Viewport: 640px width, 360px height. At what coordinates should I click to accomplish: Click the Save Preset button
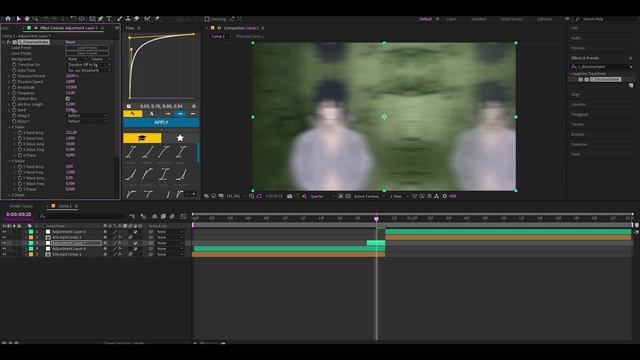87,53
